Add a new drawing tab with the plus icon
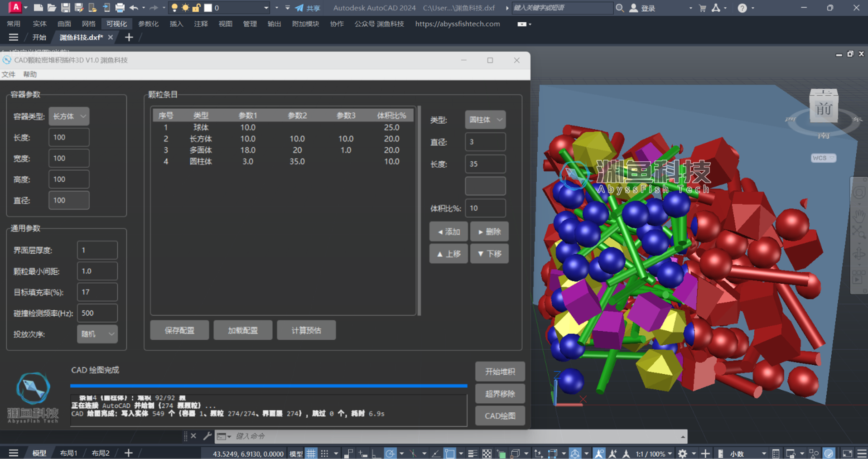868x459 pixels. pos(129,37)
